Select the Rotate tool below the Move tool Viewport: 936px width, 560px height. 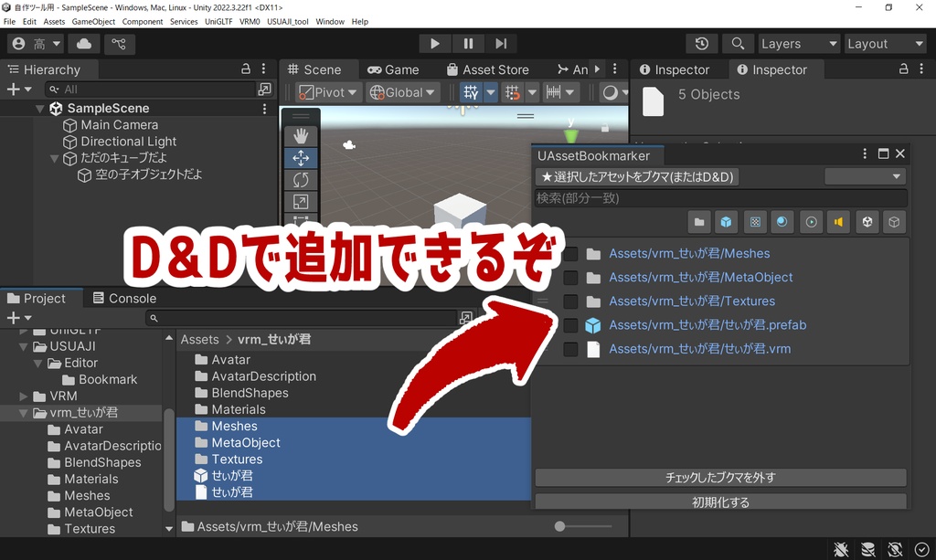302,179
